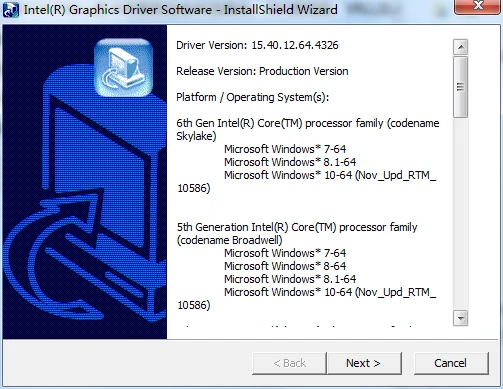Click the InstallShield title bar icon

11,10
